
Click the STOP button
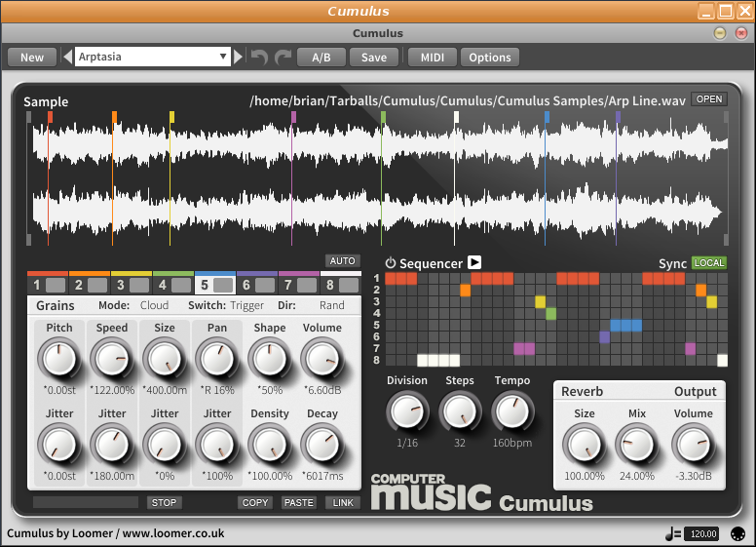click(164, 502)
